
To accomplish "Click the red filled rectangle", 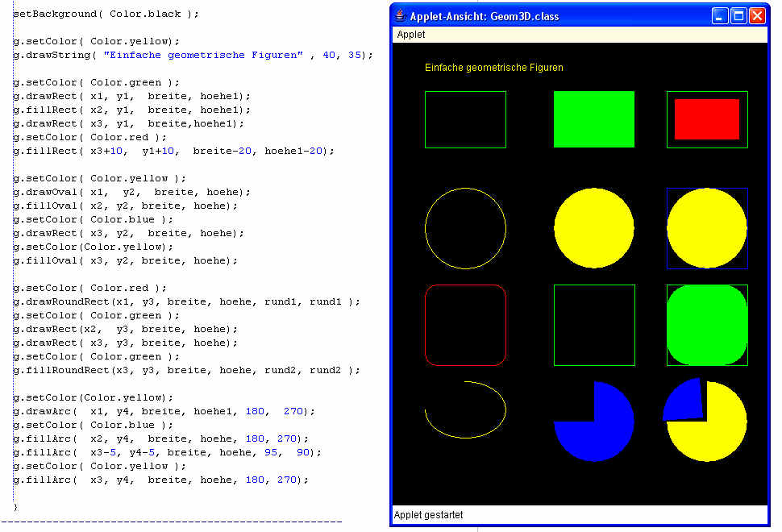I will coord(707,119).
